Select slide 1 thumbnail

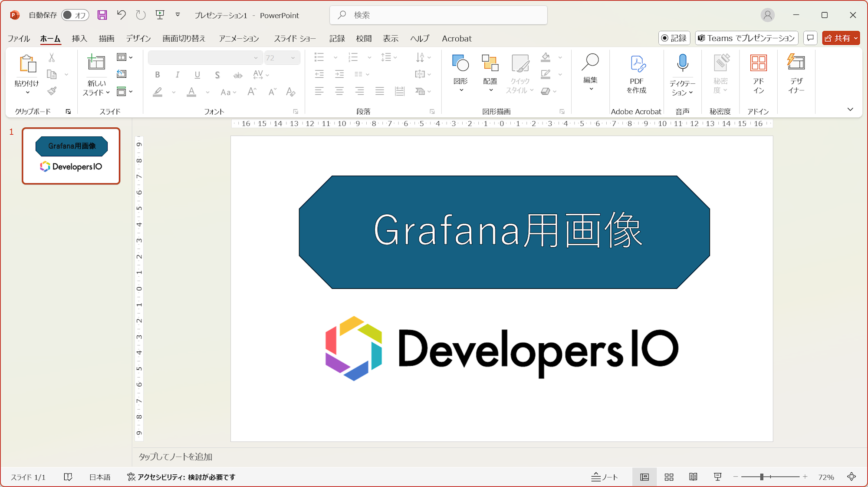tap(71, 156)
